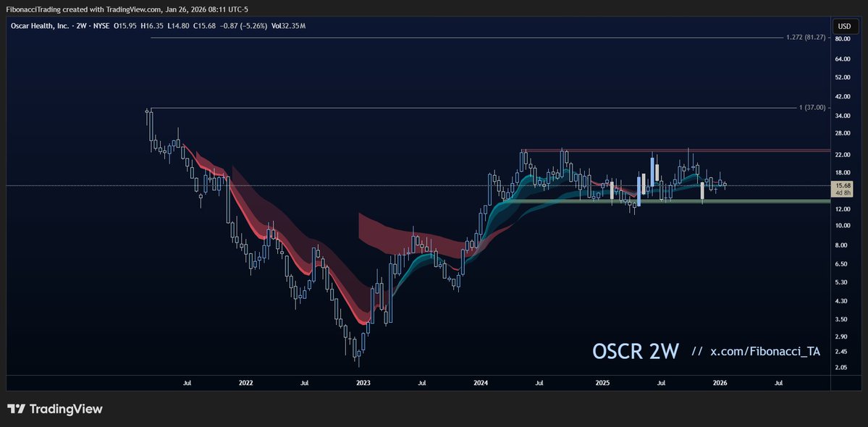Click the −0.87 (−5.26%) change value

click(243, 26)
